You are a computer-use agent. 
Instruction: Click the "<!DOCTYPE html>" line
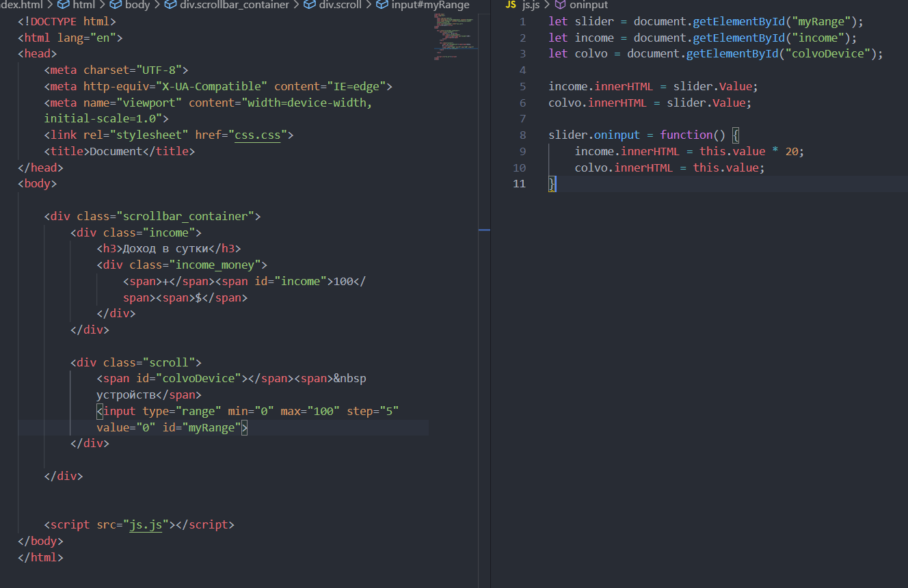[67, 21]
